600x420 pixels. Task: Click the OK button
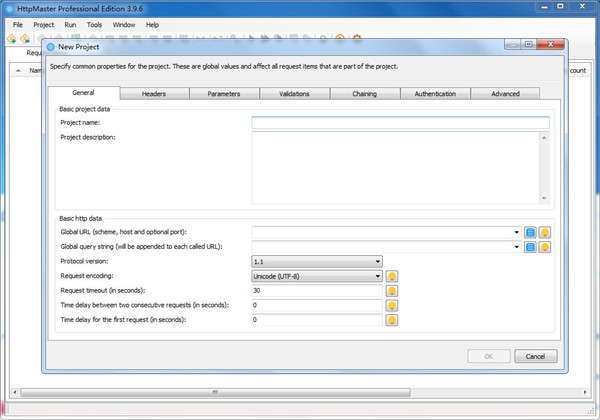489,356
